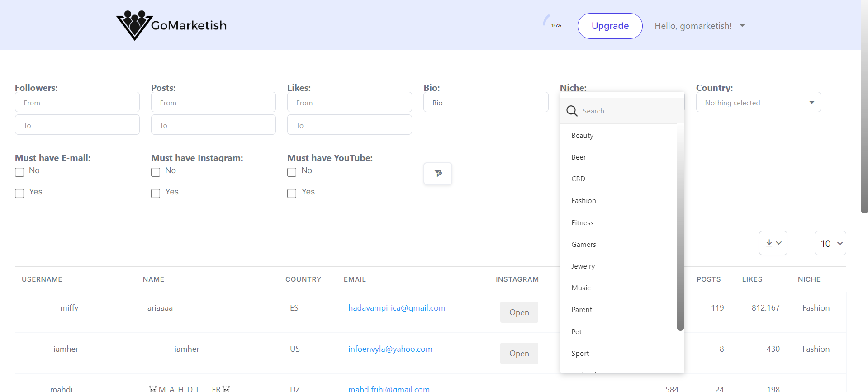This screenshot has height=392, width=868.
Task: Click the Niche list scrollbar
Action: click(680, 226)
